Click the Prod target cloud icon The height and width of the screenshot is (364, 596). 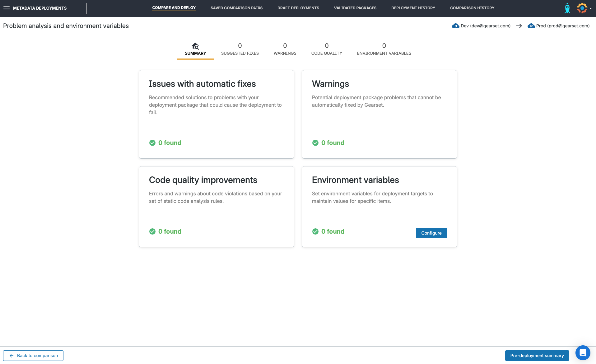531,26
